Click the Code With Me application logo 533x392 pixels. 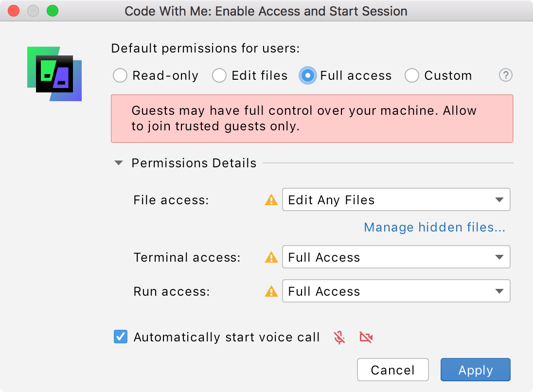[54, 73]
